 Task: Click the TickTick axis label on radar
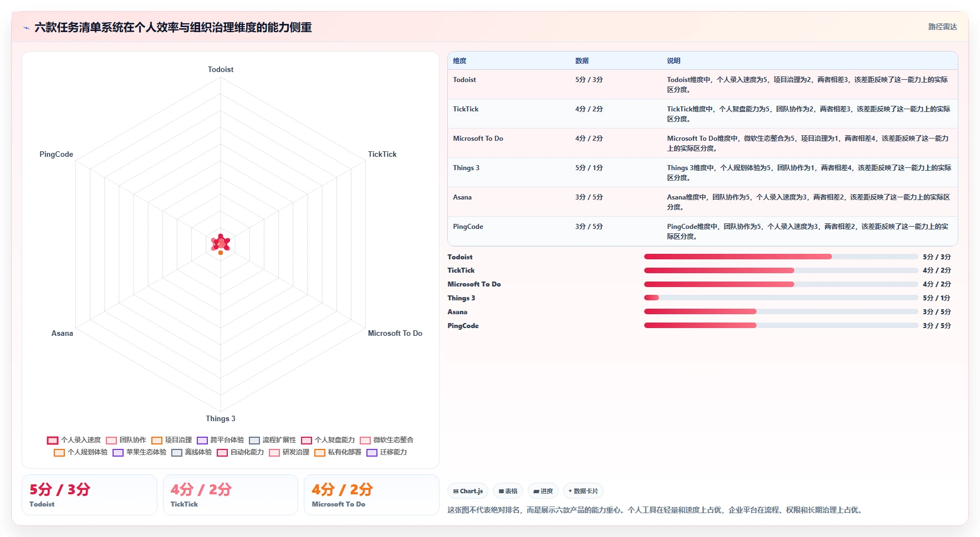click(382, 155)
